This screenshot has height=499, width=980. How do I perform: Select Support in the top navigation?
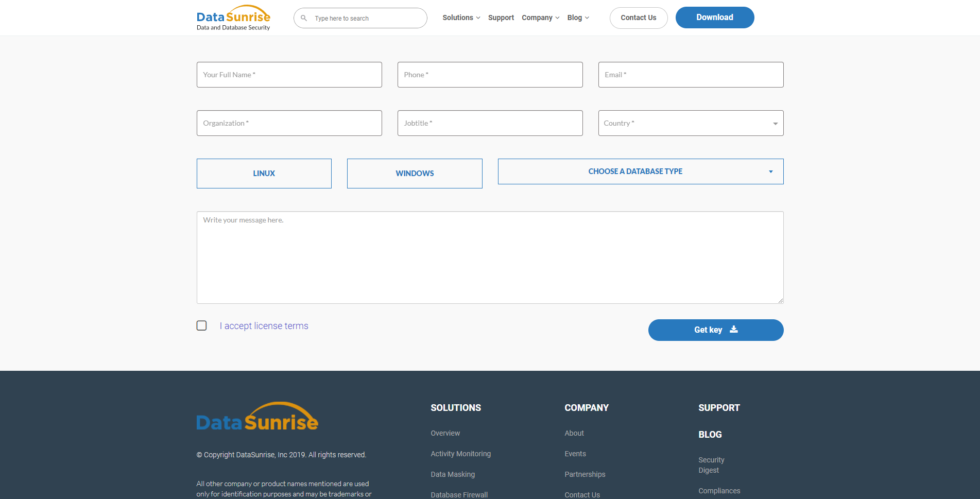click(x=501, y=18)
